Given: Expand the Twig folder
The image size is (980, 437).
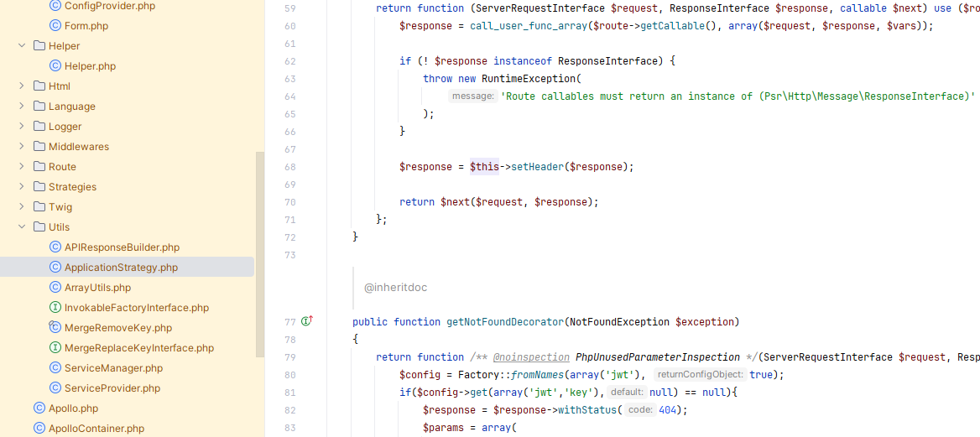Looking at the screenshot, I should tap(22, 207).
